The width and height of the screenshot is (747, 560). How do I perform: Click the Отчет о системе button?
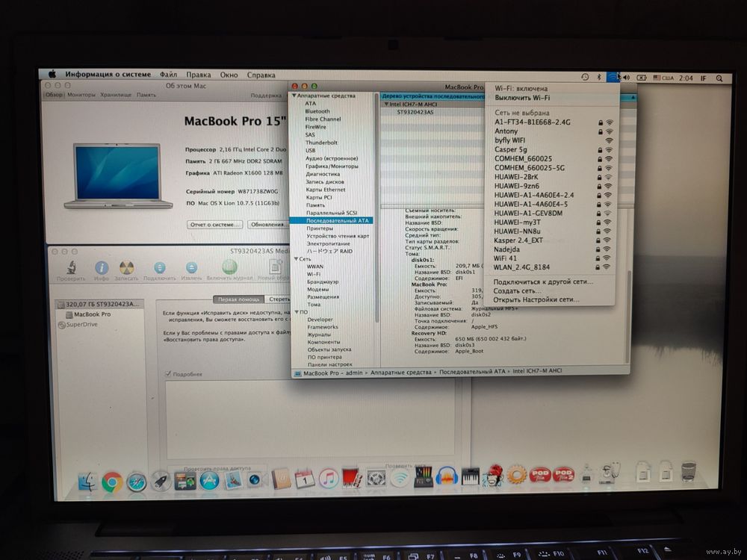214,224
